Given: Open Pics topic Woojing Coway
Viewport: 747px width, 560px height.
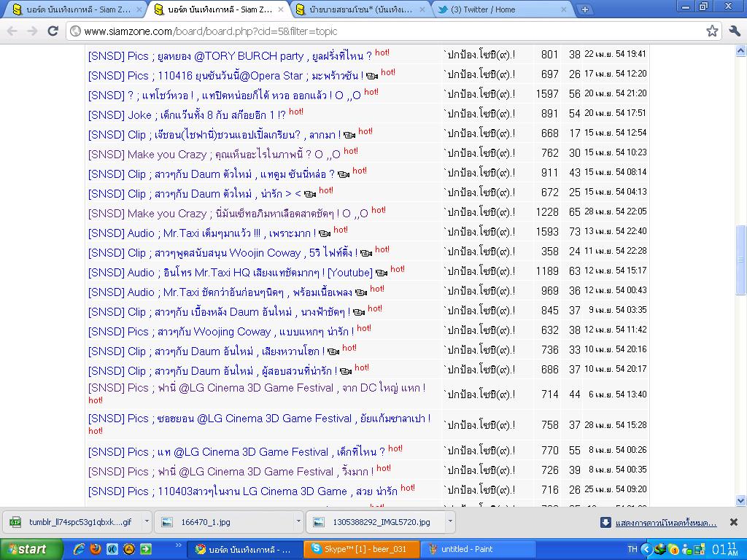Looking at the screenshot, I should (x=221, y=332).
